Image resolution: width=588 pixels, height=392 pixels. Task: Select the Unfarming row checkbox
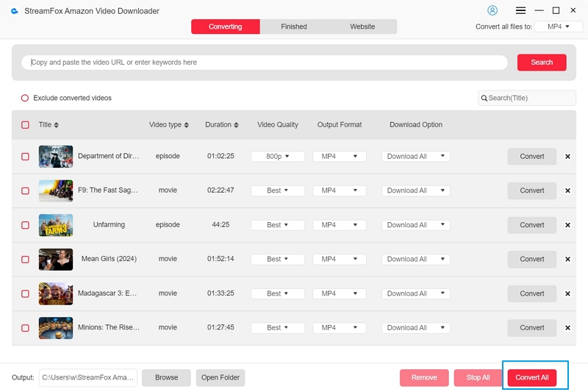click(25, 225)
